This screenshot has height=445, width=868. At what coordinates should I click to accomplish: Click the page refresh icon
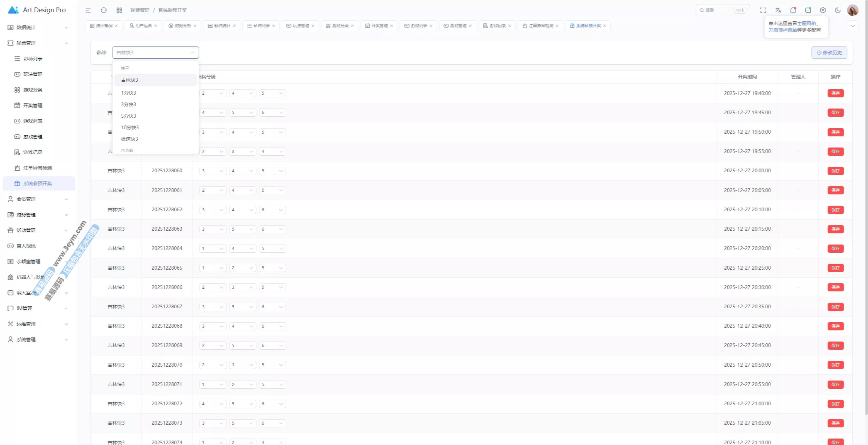[104, 10]
